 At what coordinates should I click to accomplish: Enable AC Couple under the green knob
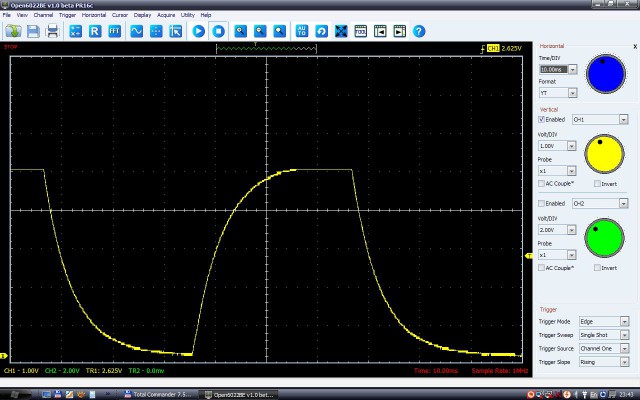point(542,268)
